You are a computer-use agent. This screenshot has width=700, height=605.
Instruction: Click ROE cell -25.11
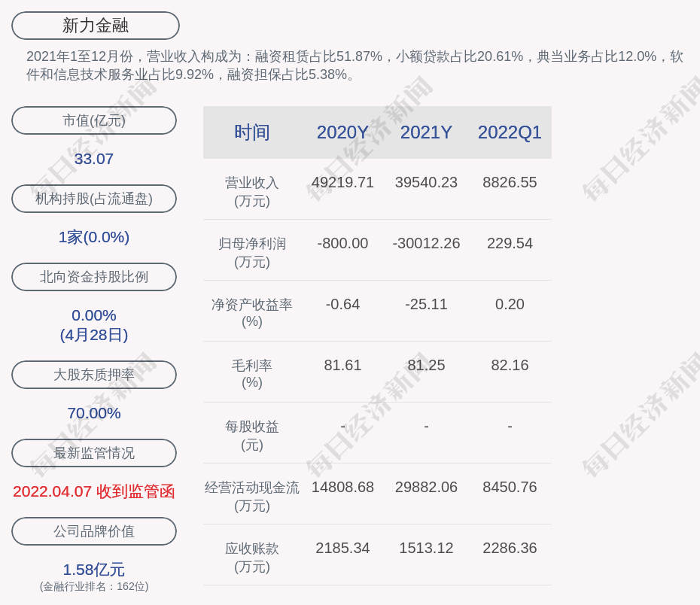pos(426,304)
